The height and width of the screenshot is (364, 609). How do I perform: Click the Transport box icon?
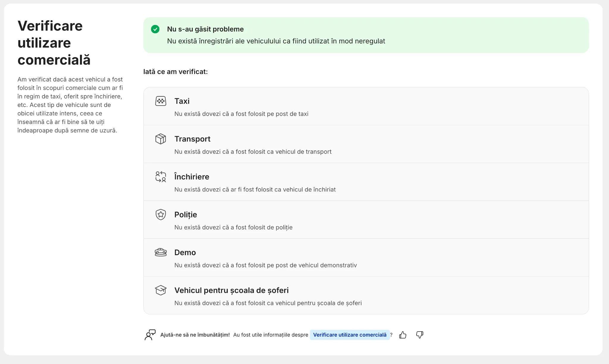[x=161, y=139]
